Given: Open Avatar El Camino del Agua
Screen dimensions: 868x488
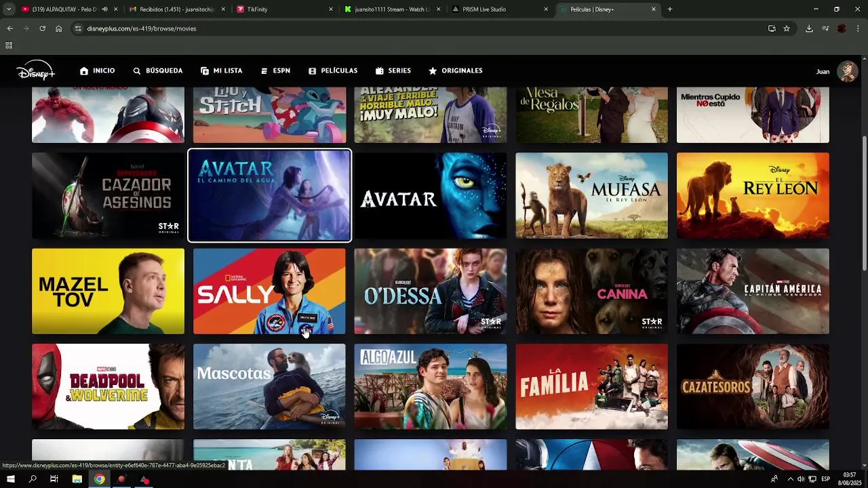Looking at the screenshot, I should [x=269, y=195].
